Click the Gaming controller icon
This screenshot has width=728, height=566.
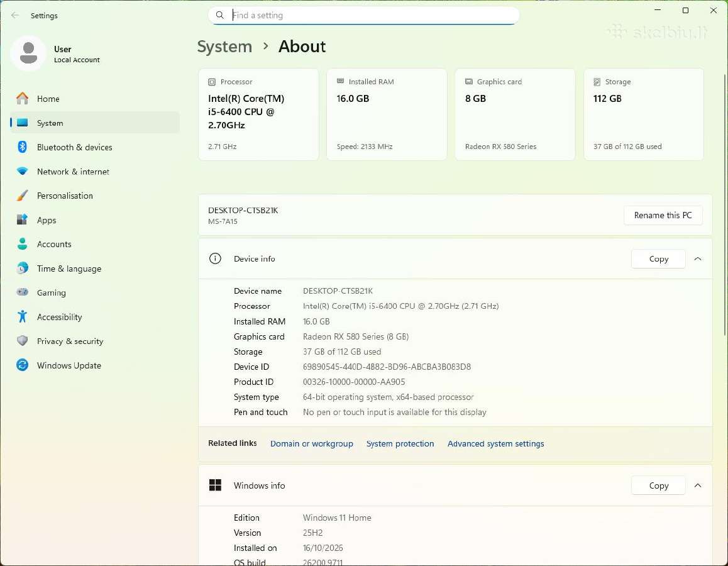point(22,292)
